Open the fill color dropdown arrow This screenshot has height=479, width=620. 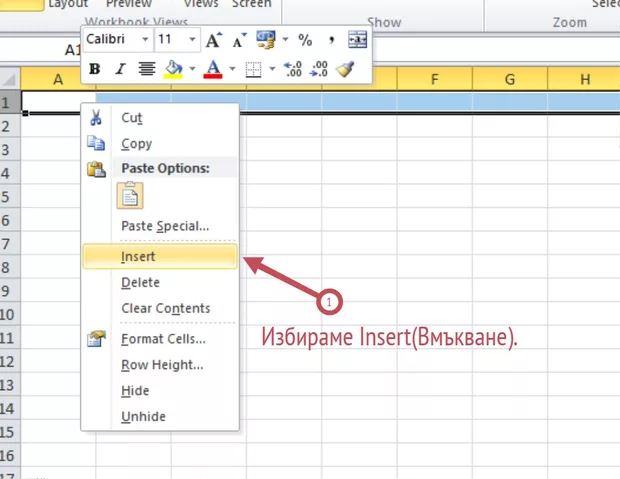tap(192, 69)
